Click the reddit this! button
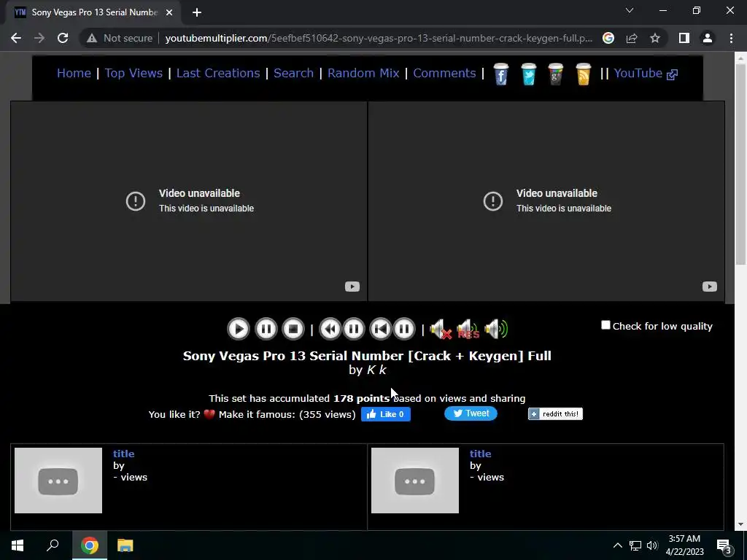 point(555,414)
